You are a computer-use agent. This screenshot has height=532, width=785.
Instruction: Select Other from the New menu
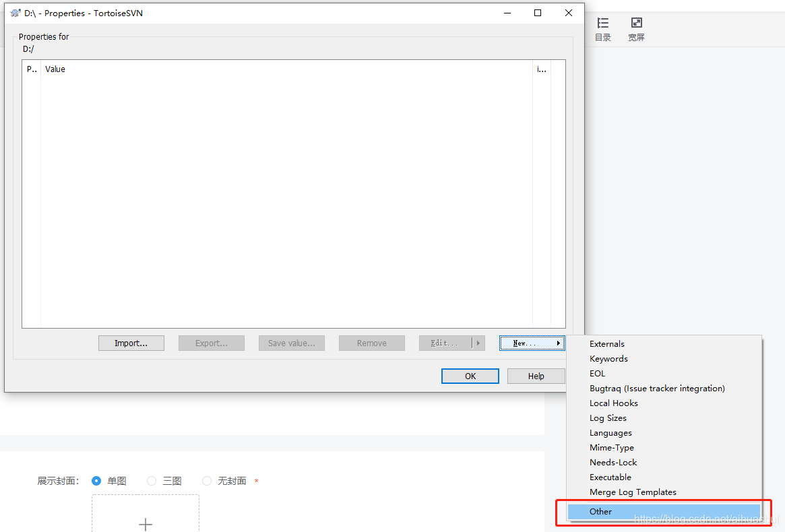(664, 512)
